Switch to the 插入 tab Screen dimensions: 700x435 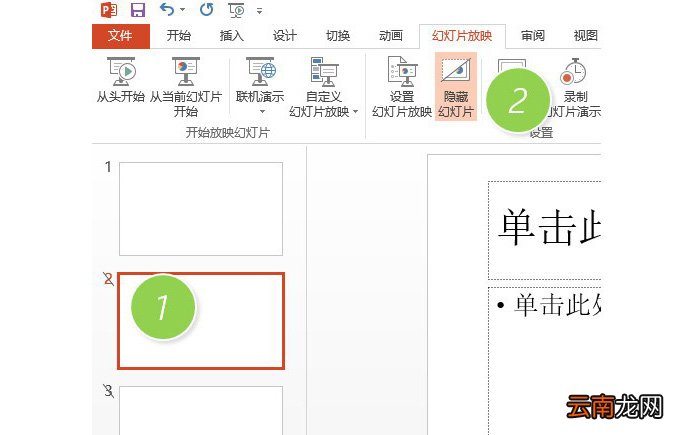(x=232, y=36)
